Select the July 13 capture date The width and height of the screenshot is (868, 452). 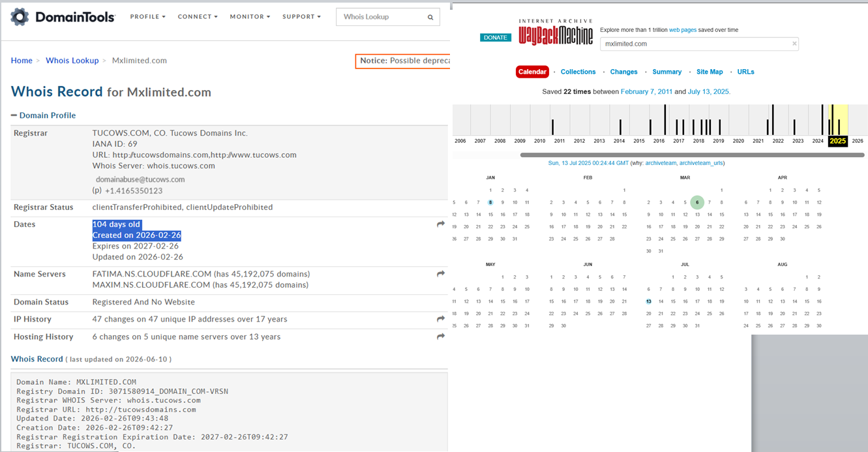pos(649,301)
